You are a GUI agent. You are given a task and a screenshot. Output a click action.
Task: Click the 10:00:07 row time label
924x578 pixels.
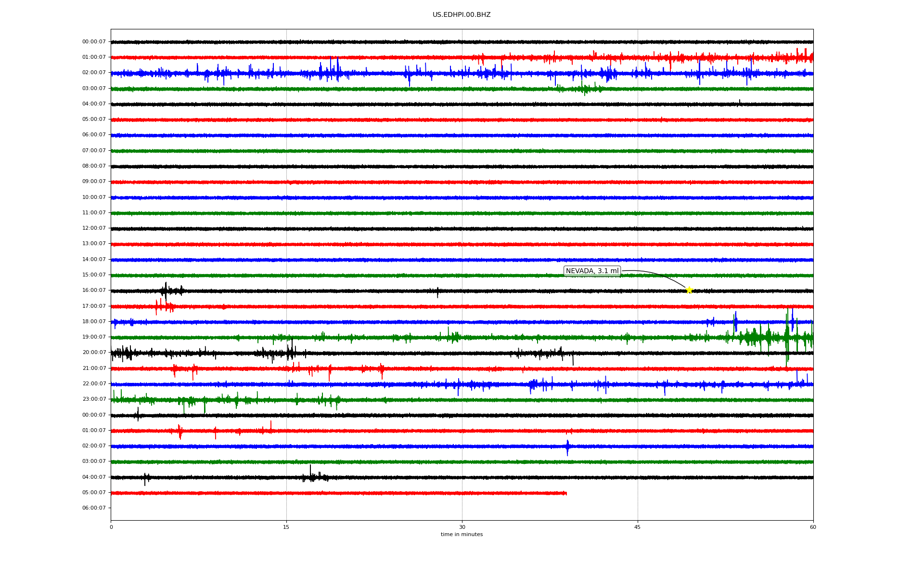(94, 197)
